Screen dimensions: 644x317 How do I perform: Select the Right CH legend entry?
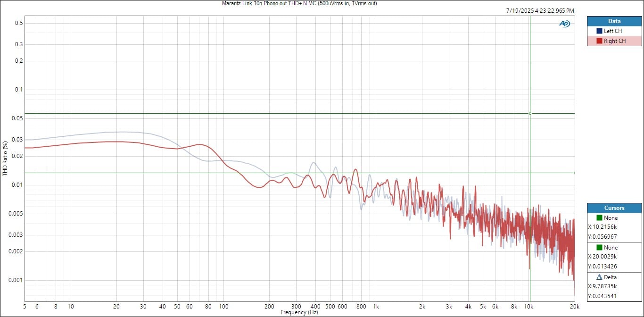pyautogui.click(x=614, y=41)
